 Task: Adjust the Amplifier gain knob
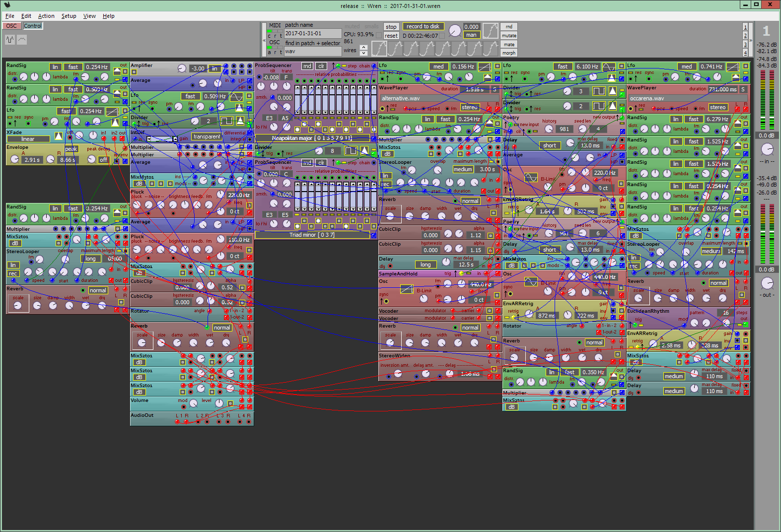pos(182,68)
